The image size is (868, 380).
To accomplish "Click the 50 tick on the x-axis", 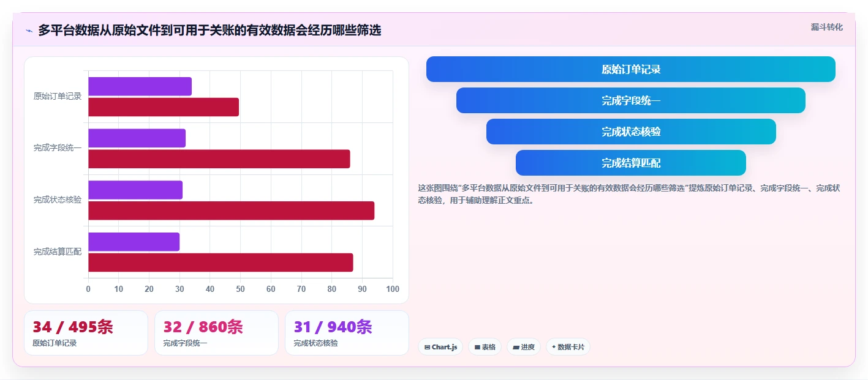I will (240, 289).
